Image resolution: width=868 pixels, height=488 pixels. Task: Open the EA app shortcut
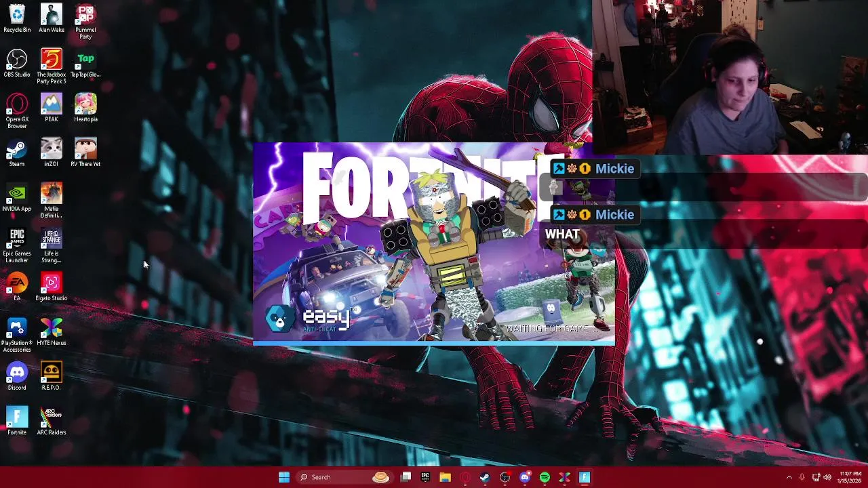pos(17,287)
